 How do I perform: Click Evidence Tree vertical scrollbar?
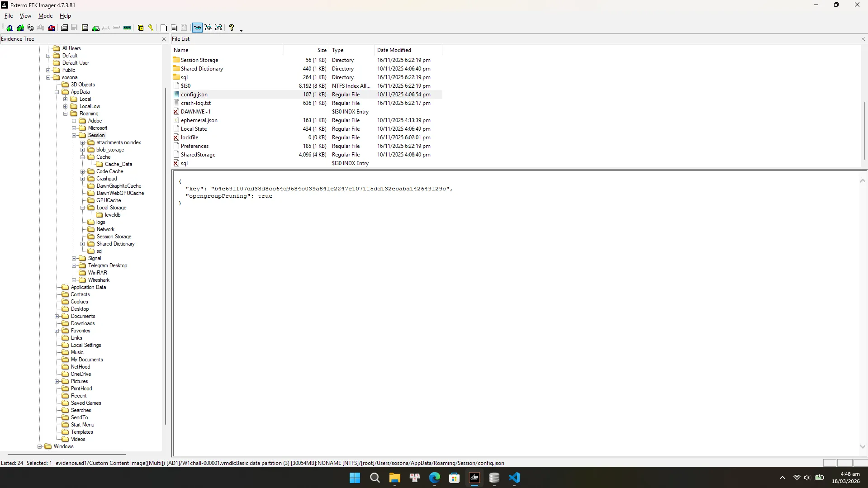pos(166,256)
